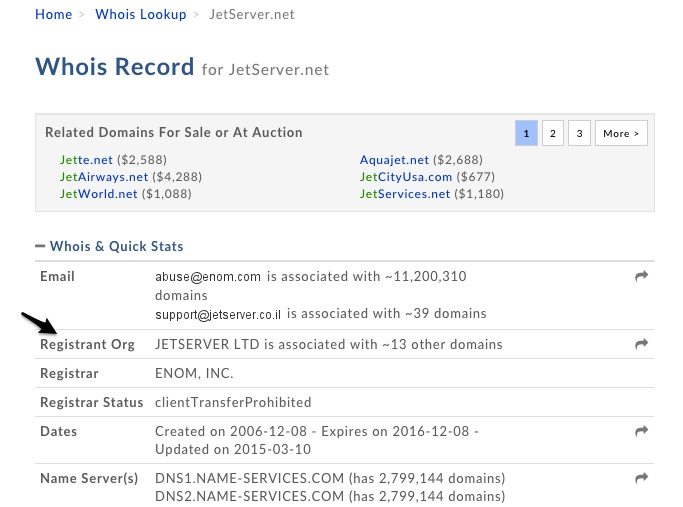
Task: Go to page 3 of related domains
Action: click(579, 133)
